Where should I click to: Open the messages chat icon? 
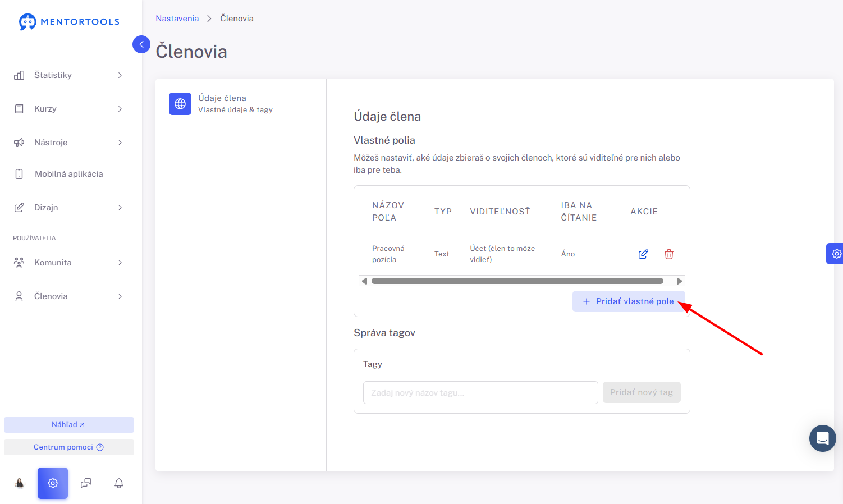point(86,483)
